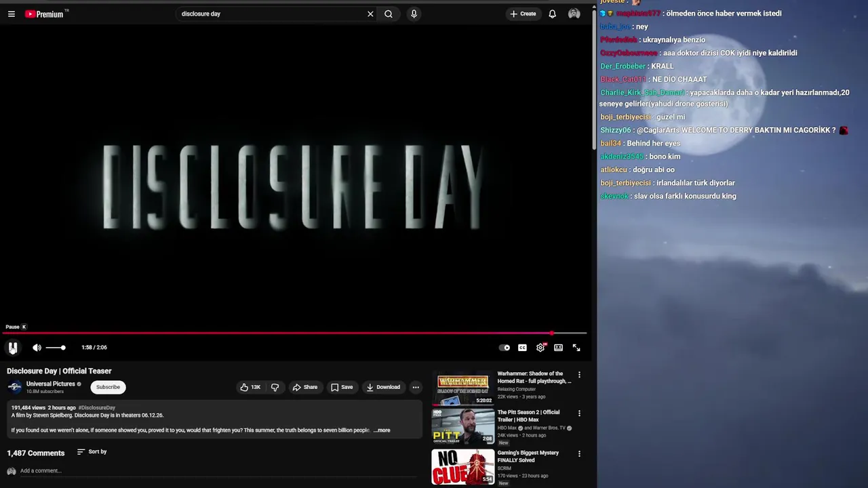
Task: Open the YouTube hamburger guide menu
Action: tap(12, 14)
